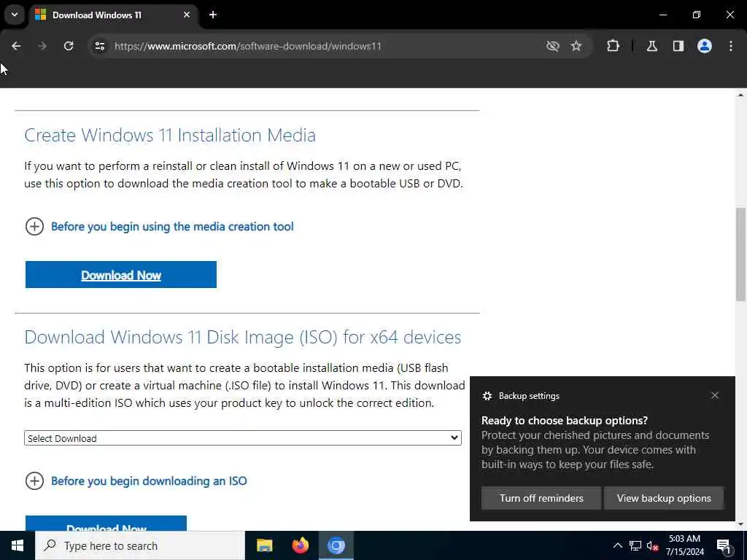
Task: Click Download Now for media creation tool
Action: pos(121,274)
